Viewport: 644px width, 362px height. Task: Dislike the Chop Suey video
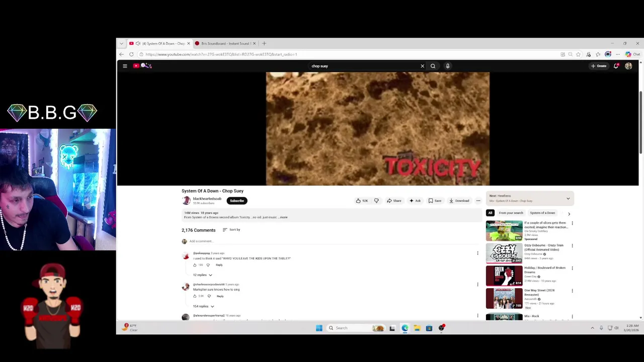(x=376, y=201)
